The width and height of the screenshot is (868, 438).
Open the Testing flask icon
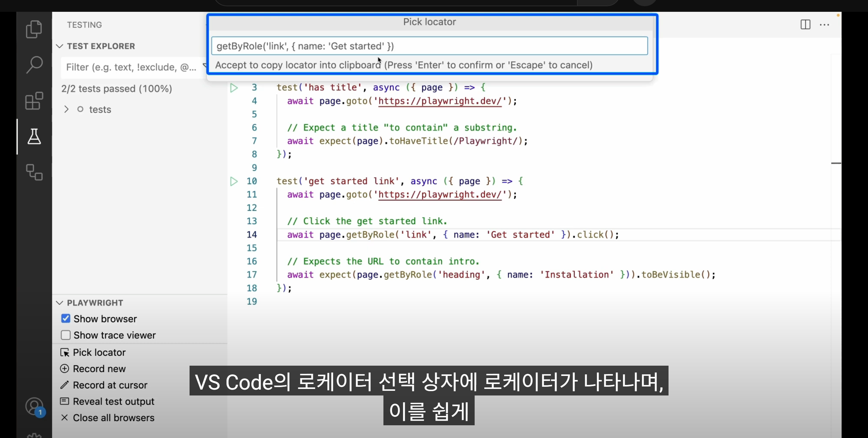tap(34, 137)
